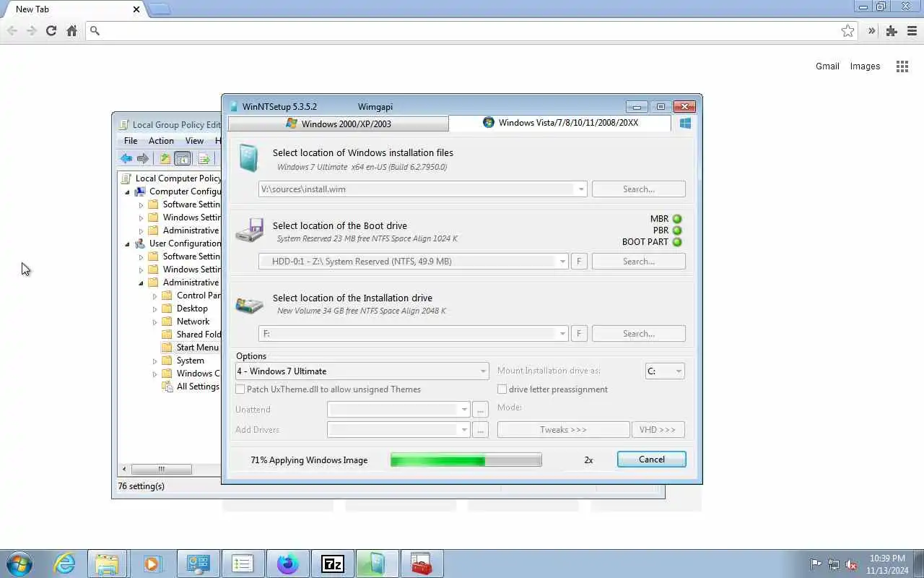Click the Windows logo icon beside the Vista tab
The width and height of the screenshot is (924, 578).
coord(685,124)
